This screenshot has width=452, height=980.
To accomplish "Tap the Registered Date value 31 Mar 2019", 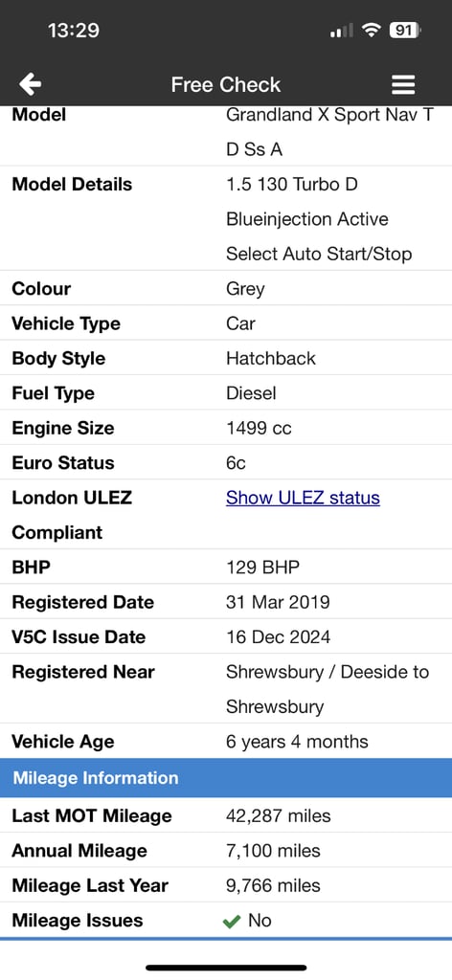I will click(x=278, y=603).
